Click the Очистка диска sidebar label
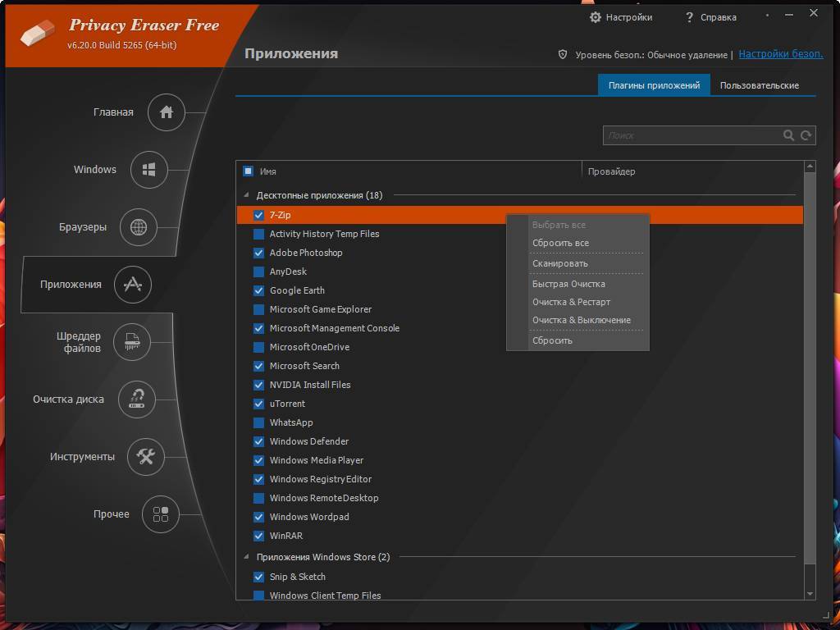 (x=69, y=399)
